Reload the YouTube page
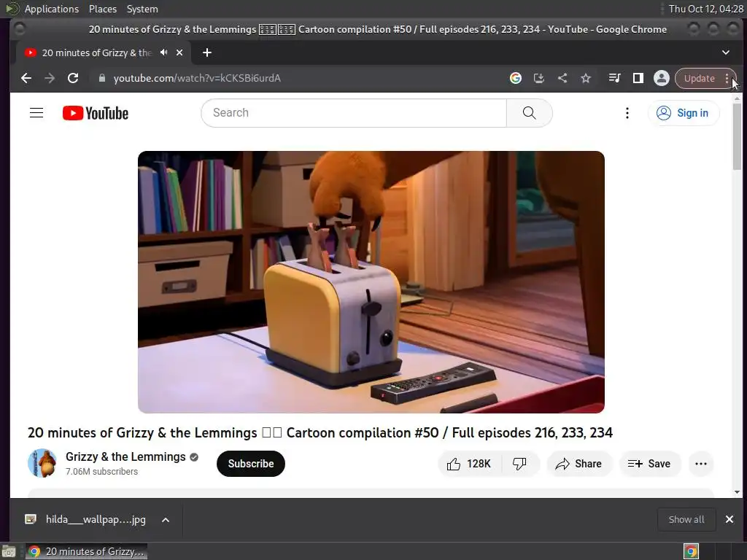The height and width of the screenshot is (560, 747). (73, 78)
